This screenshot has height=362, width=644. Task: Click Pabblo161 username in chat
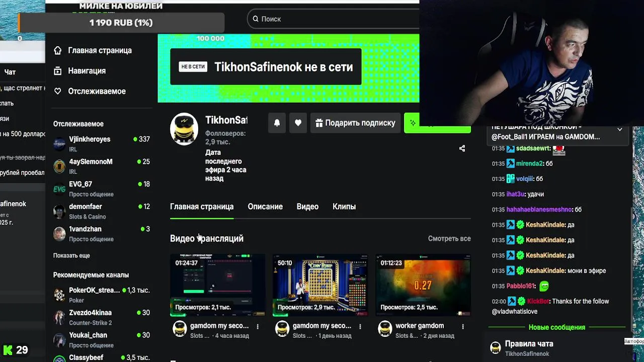pyautogui.click(x=520, y=286)
